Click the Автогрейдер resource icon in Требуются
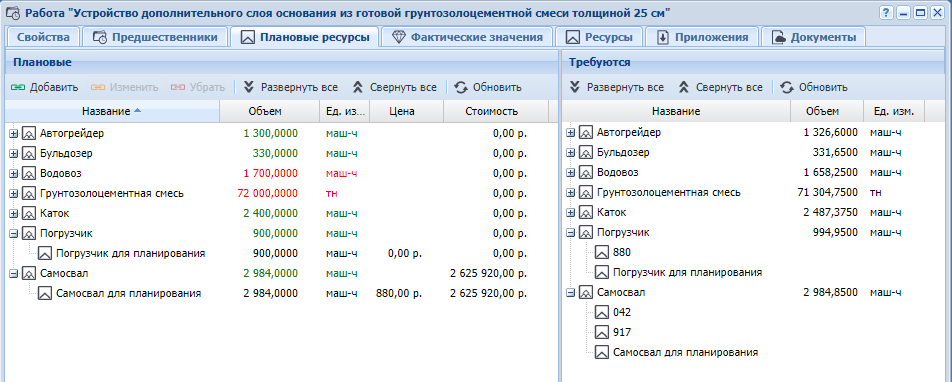The image size is (952, 382). 585,132
